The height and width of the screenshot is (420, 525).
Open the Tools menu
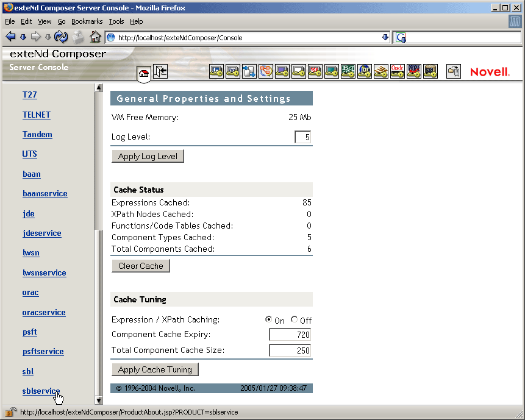pyautogui.click(x=116, y=21)
